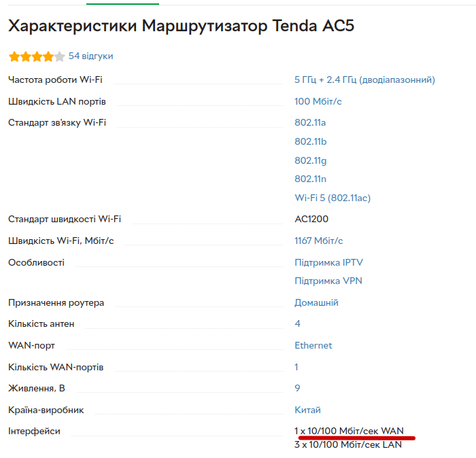Open the 5 ГГц + 2.4 ГГц dual-band link
Viewport: 476px width, 458px height.
pos(364,80)
